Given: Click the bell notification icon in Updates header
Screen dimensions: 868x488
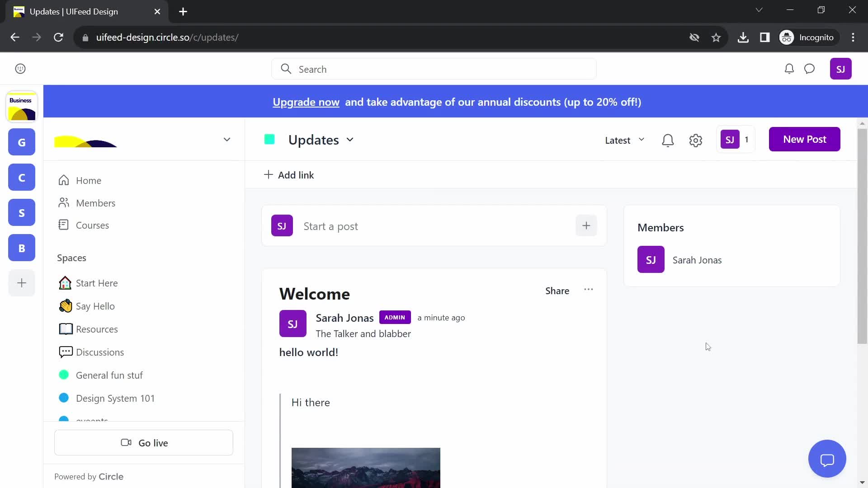Looking at the screenshot, I should 668,140.
